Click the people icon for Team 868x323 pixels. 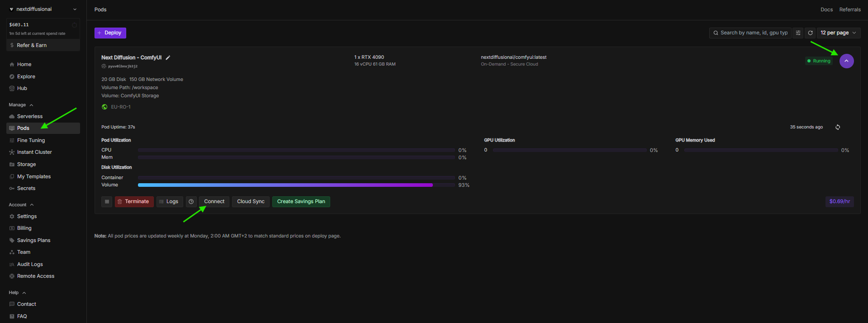pyautogui.click(x=12, y=252)
